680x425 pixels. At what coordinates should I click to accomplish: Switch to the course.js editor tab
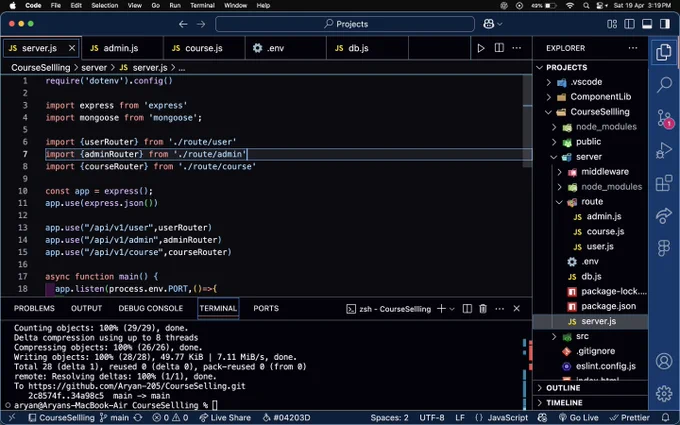pos(204,48)
